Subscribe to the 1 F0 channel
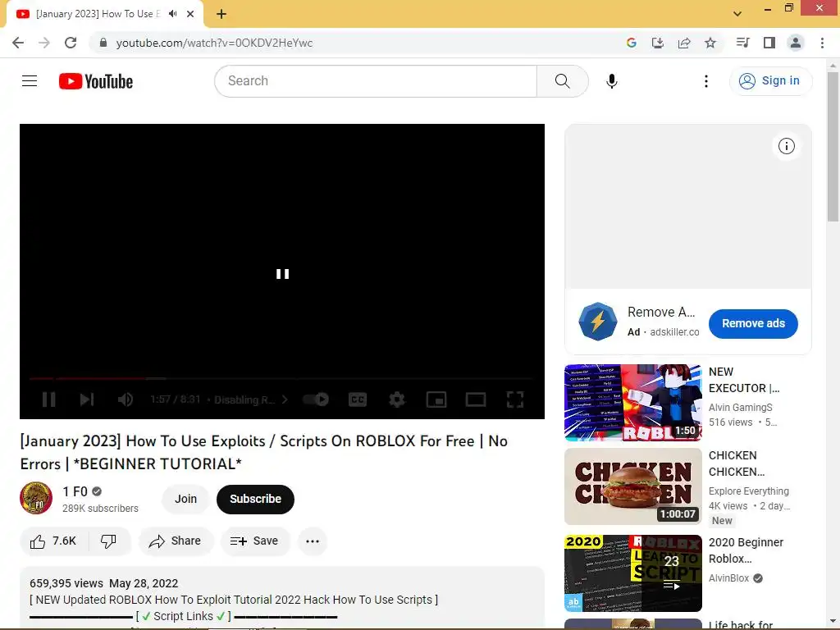 pyautogui.click(x=256, y=499)
